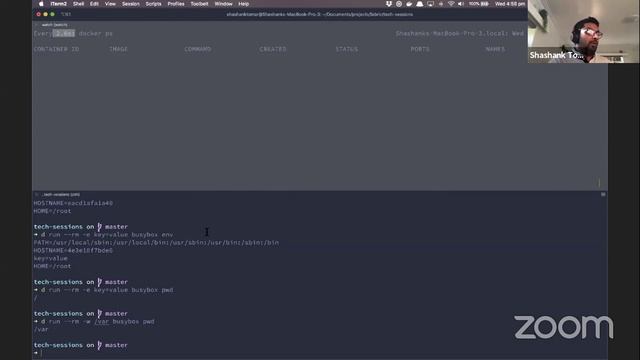Click the 'busybox env' run command line
This screenshot has width=640, height=360.
(104, 235)
